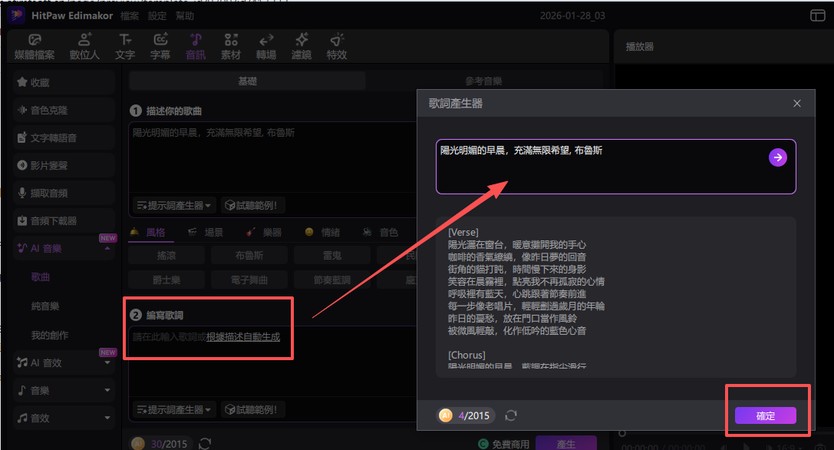The image size is (834, 450).
Task: Click the 根據描述自動生成 link
Action: pyautogui.click(x=243, y=337)
